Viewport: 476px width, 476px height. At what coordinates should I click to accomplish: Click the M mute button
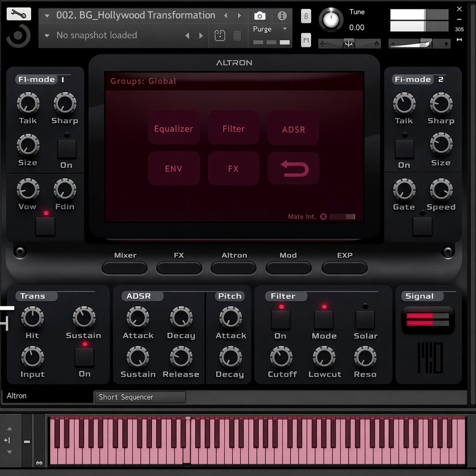[x=306, y=40]
